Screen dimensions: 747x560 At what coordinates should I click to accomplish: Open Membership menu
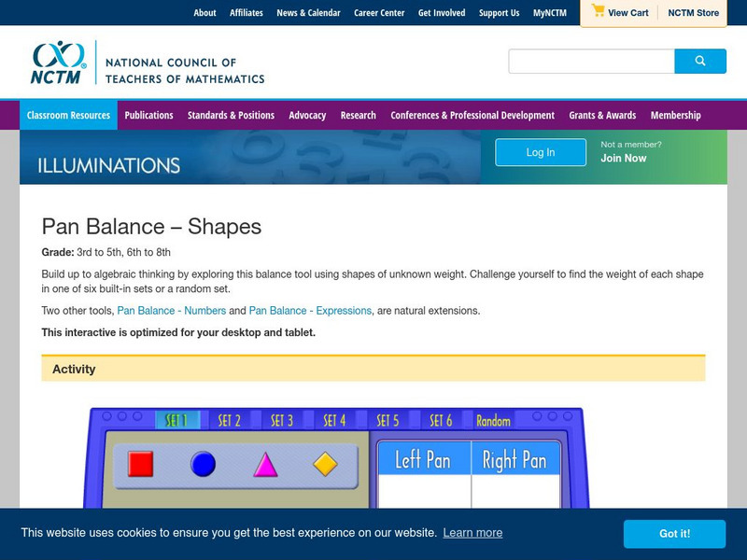coord(675,115)
